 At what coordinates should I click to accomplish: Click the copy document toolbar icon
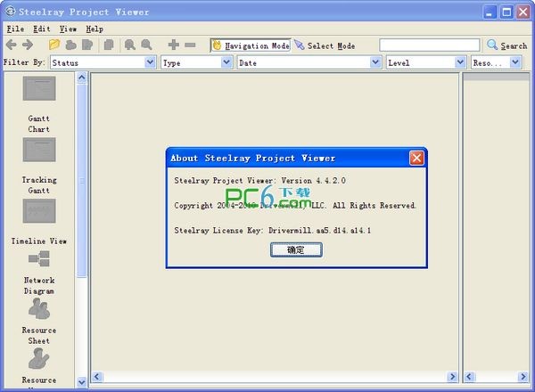(x=109, y=45)
